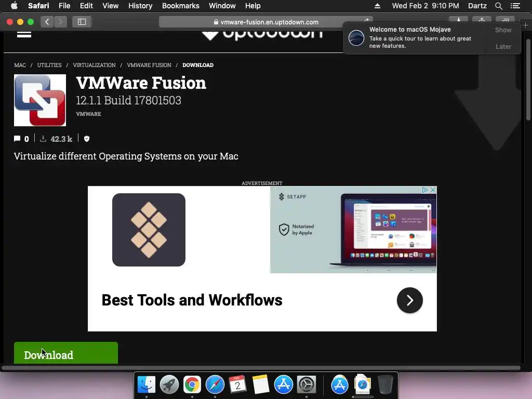The image size is (532, 399).
Task: Dismiss the notification with Later
Action: click(503, 46)
